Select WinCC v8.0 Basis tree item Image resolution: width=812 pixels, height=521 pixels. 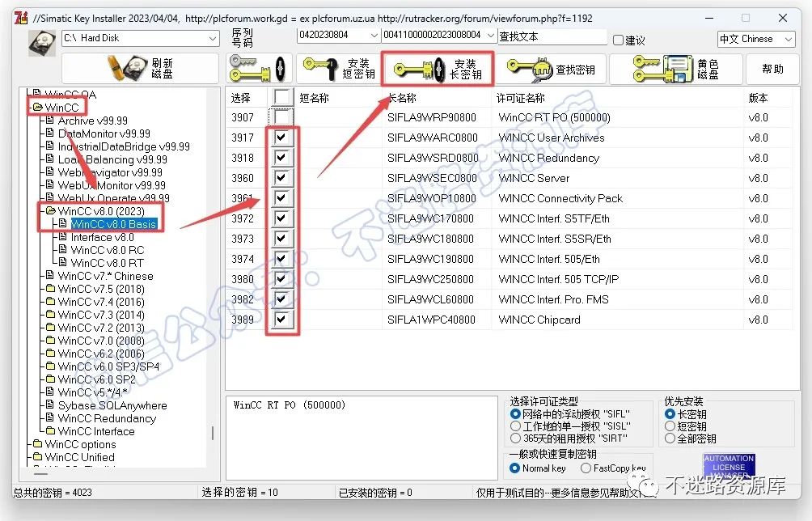(113, 224)
